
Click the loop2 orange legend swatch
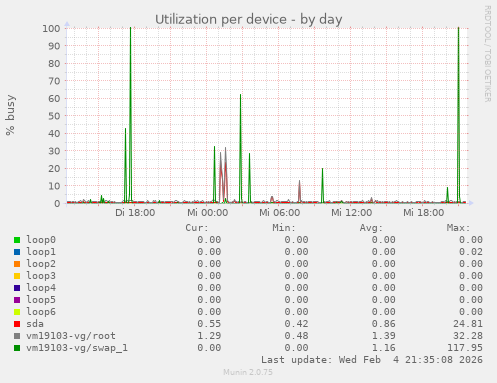pyautogui.click(x=17, y=264)
